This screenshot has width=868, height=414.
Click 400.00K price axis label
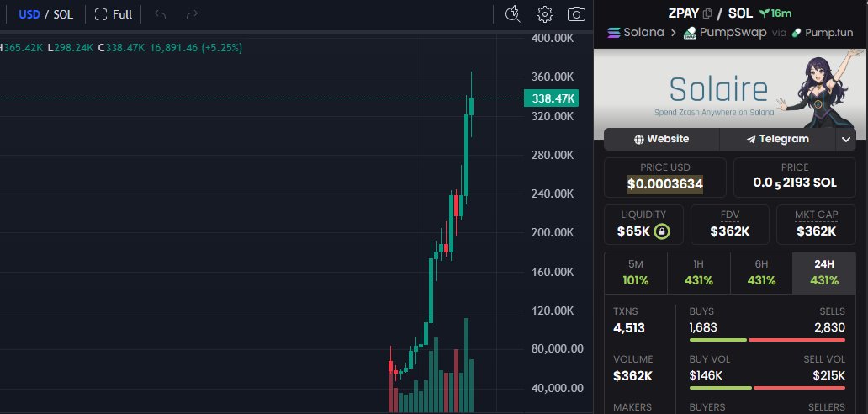pos(553,38)
